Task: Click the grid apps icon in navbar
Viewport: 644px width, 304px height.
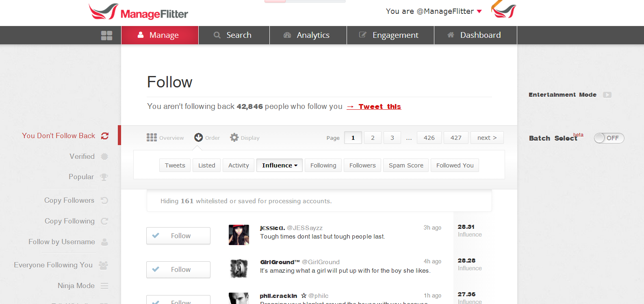Action: pyautogui.click(x=106, y=35)
